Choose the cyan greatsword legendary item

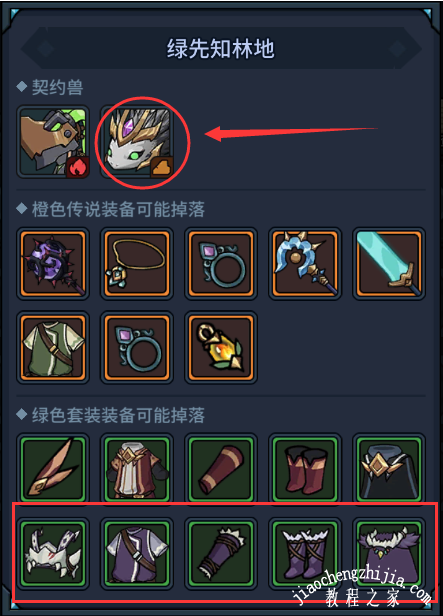point(389,264)
